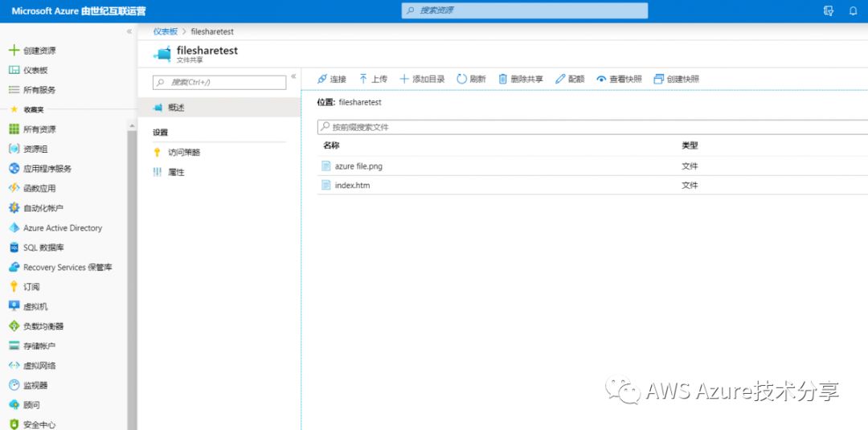Screen dimensions: 868x430
Task: Click 类型 column header
Action: [690, 145]
